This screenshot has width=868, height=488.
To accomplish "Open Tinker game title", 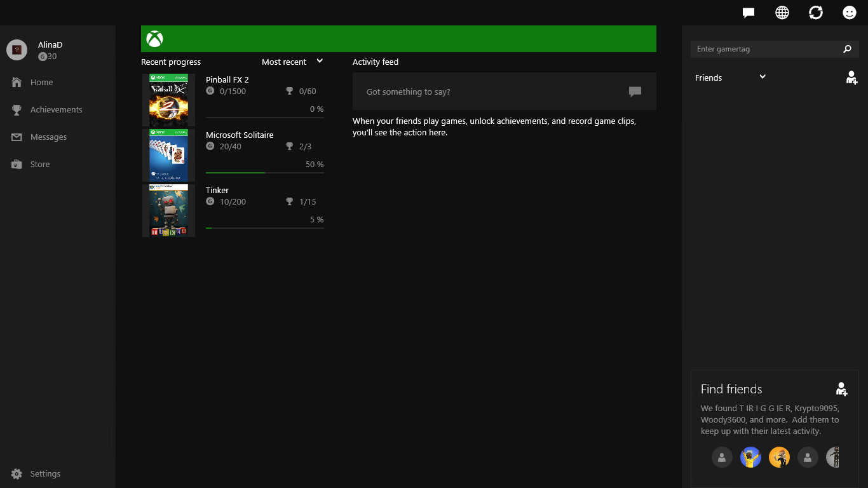I will 217,190.
